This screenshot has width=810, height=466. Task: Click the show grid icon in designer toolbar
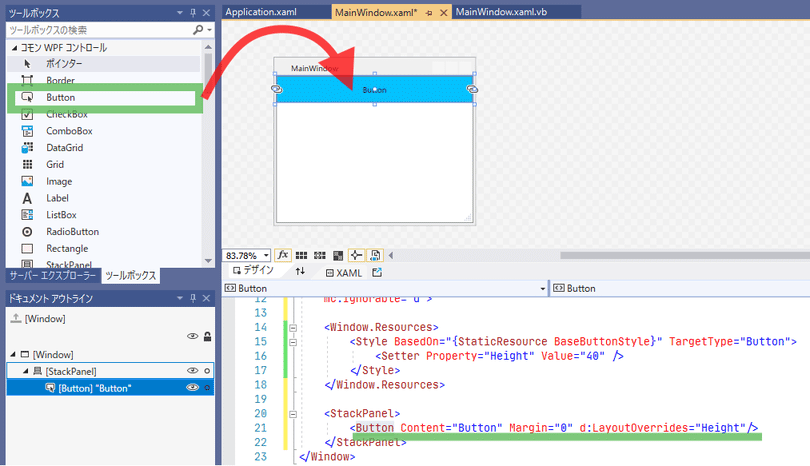click(302, 255)
